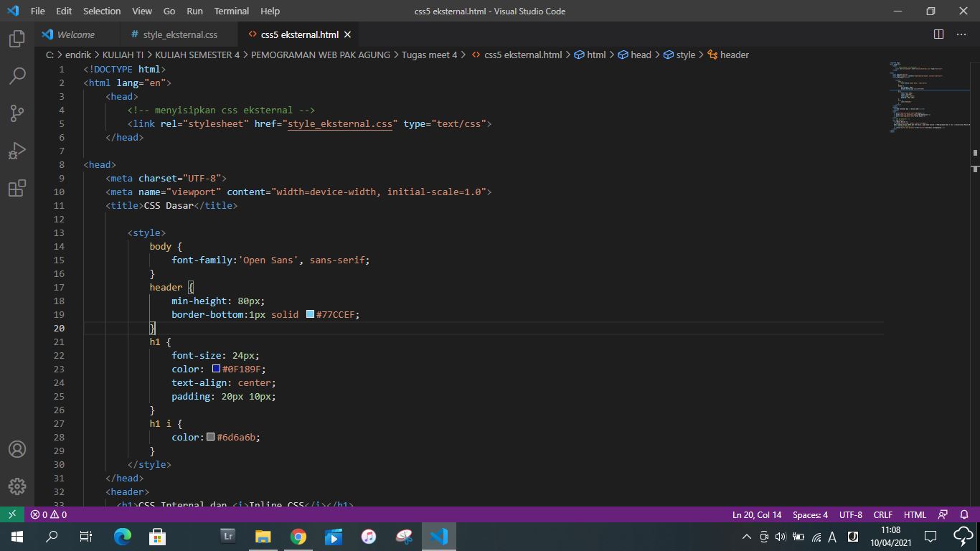
Task: Open Source Control view
Action: [17, 113]
